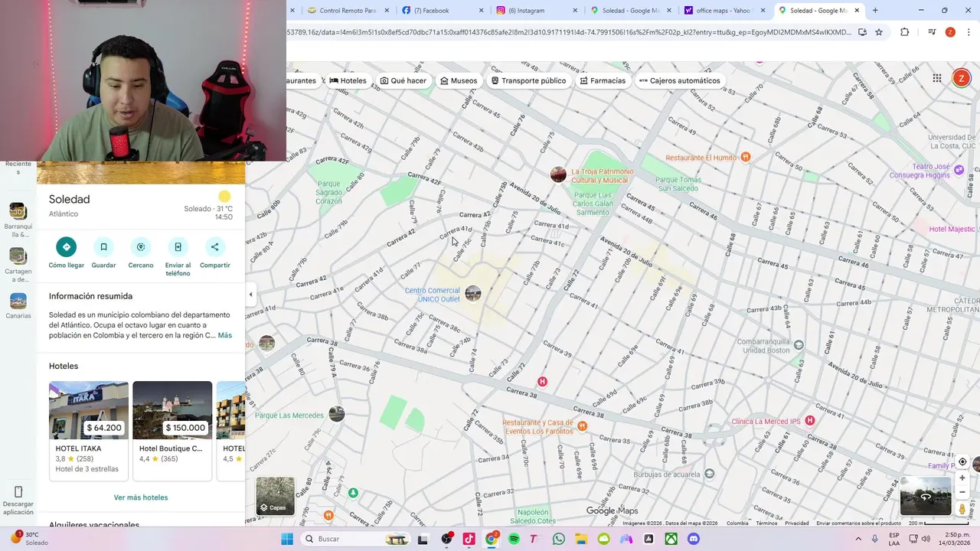Open HOTEL ITAKA card
Image resolution: width=980 pixels, height=551 pixels.
click(x=89, y=430)
